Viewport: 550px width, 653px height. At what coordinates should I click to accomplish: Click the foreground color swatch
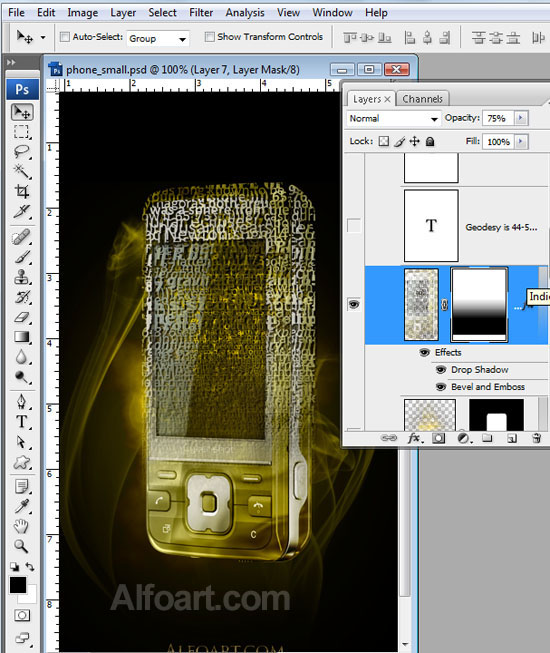pos(18,585)
